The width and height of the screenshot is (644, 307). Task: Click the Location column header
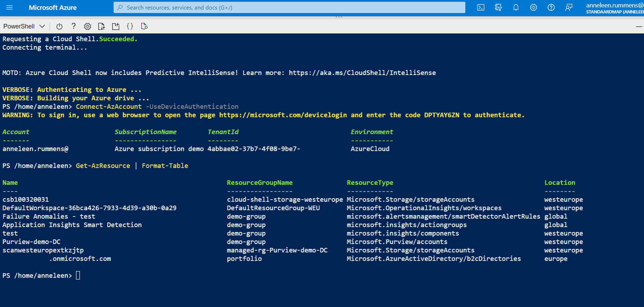pyautogui.click(x=560, y=183)
